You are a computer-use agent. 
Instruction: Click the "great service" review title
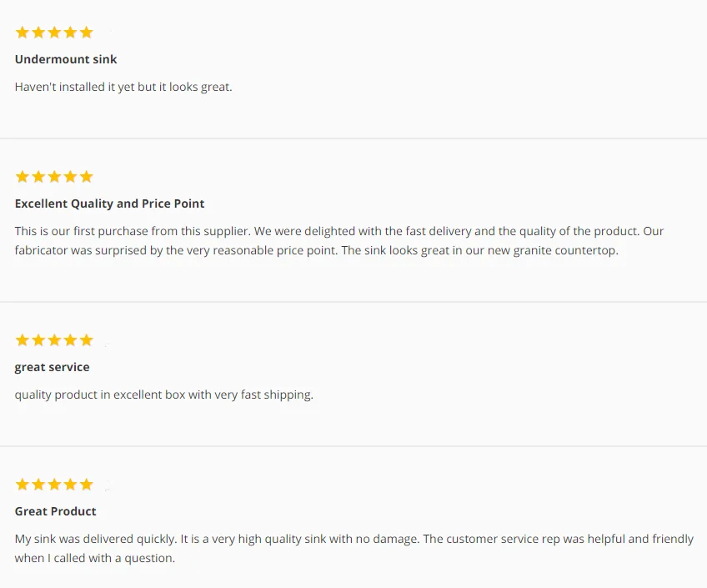point(52,367)
